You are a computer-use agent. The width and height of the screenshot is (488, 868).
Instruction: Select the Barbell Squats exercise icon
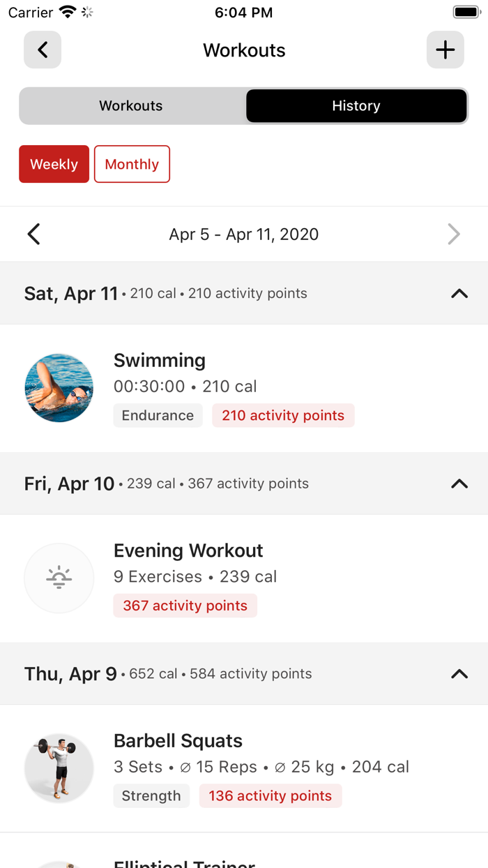59,768
